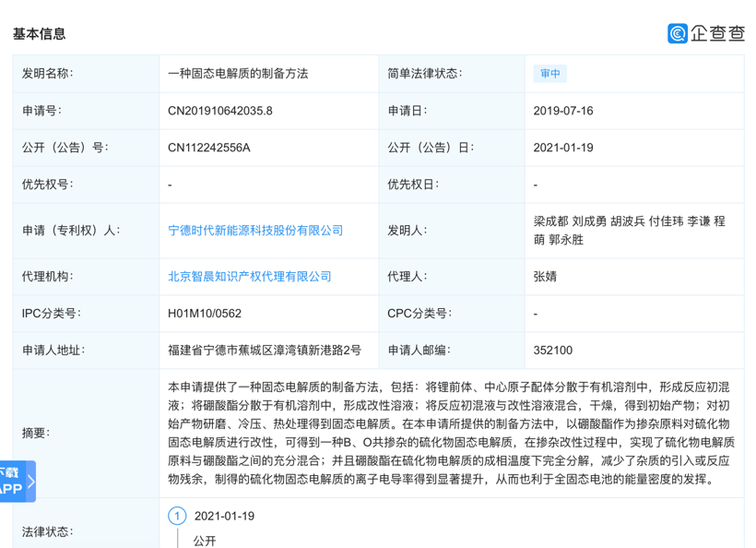Viewport: 756px width, 548px height.
Task: Click agent name 张婧
Action: 545,277
